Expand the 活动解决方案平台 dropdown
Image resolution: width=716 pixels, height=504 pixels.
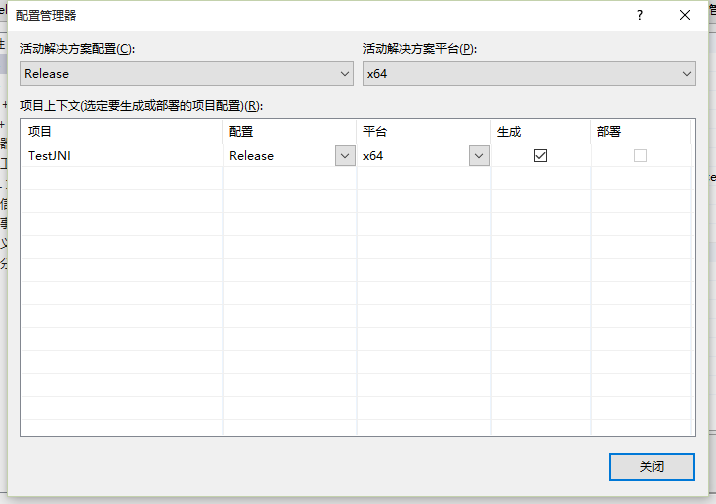529,73
